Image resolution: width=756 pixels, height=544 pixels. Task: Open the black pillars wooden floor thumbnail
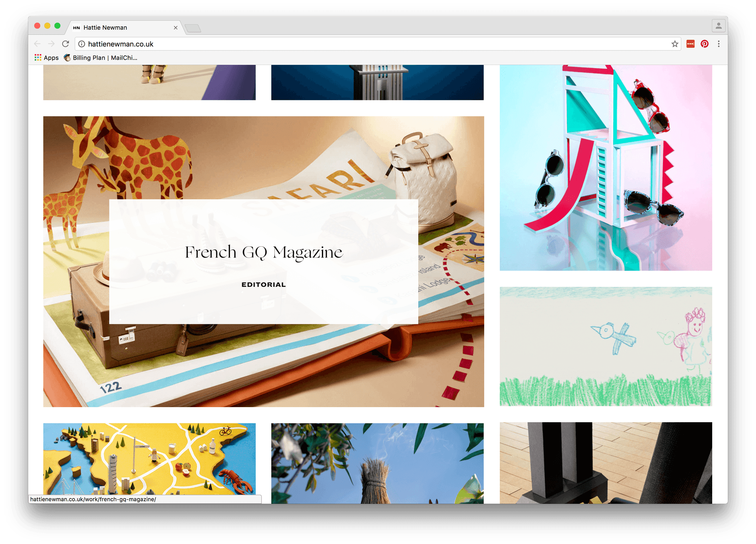point(606,463)
